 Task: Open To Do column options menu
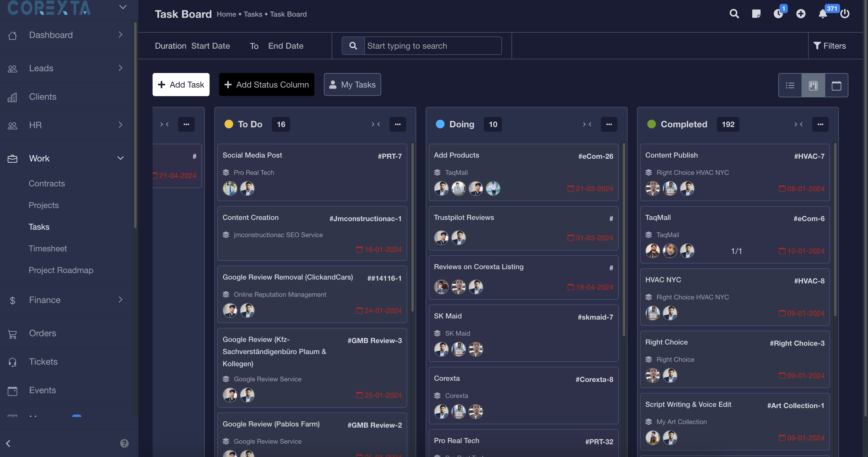(x=397, y=124)
